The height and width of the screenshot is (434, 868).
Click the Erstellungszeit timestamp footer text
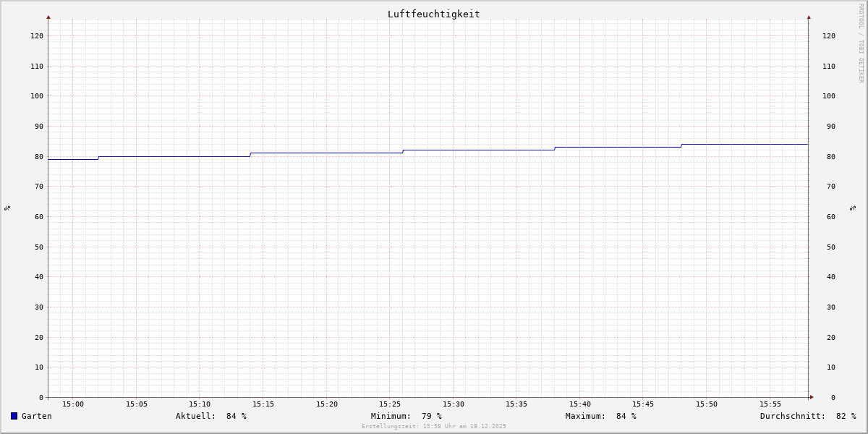(434, 427)
